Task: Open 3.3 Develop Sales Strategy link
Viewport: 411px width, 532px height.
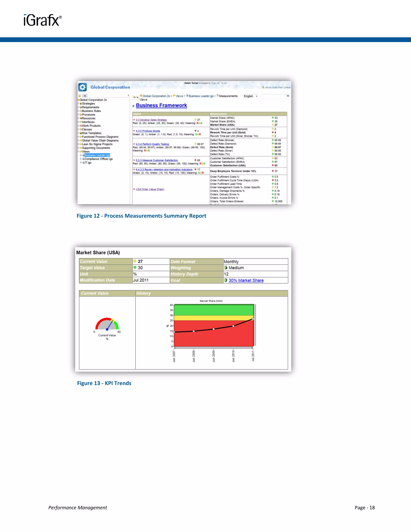Action: tap(152, 120)
